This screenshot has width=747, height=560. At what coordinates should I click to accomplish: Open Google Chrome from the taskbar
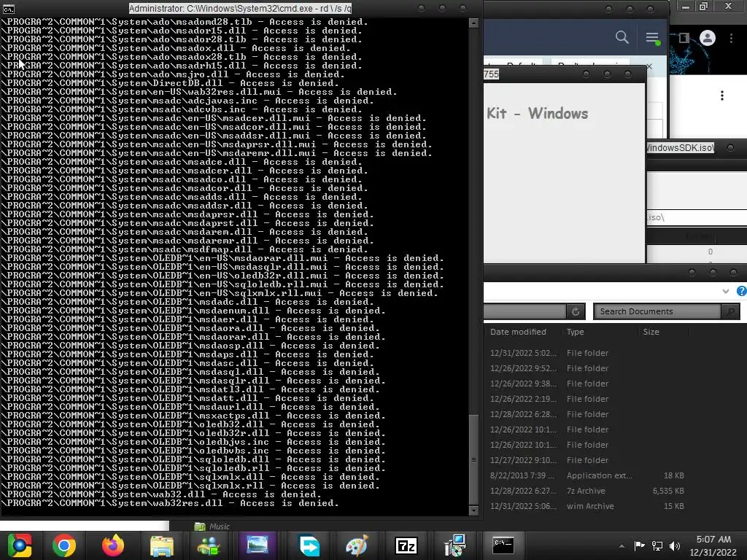tap(64, 545)
